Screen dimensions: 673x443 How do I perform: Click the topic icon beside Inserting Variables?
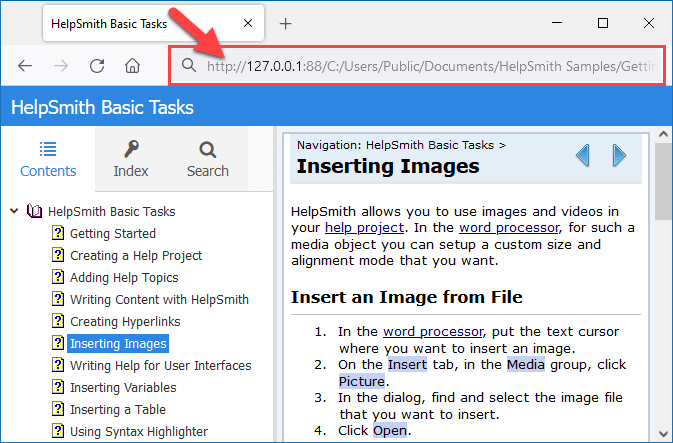click(x=58, y=387)
